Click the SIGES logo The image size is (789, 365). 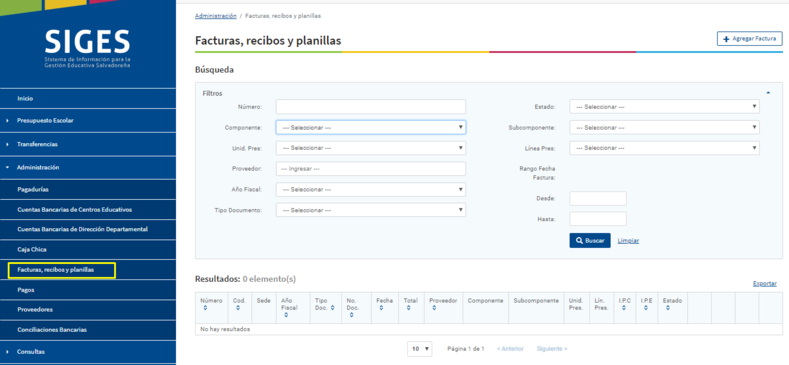pyautogui.click(x=88, y=48)
